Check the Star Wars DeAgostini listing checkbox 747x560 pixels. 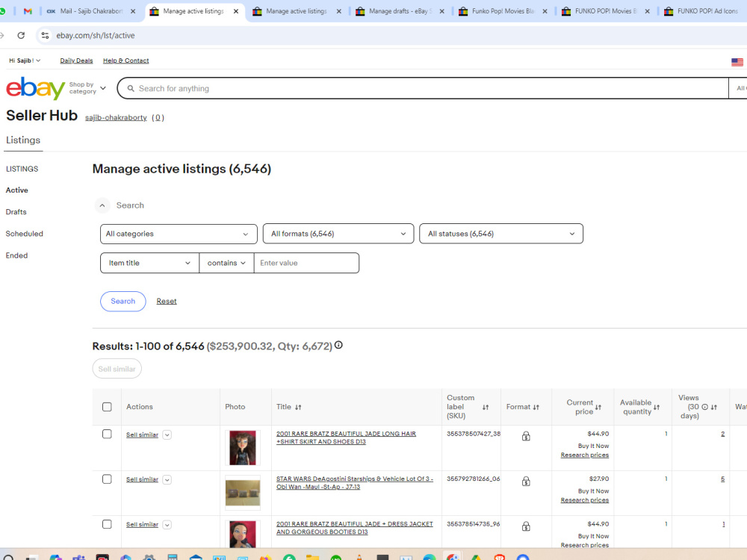[x=107, y=479]
